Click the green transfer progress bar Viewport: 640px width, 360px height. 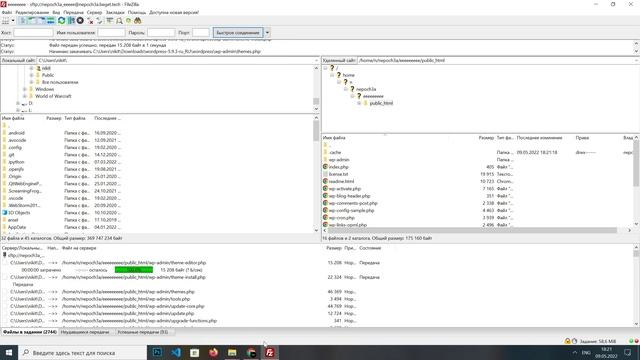coord(134,270)
